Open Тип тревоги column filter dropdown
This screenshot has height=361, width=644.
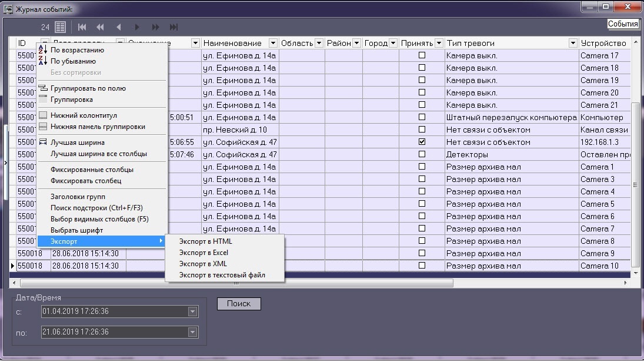click(573, 43)
